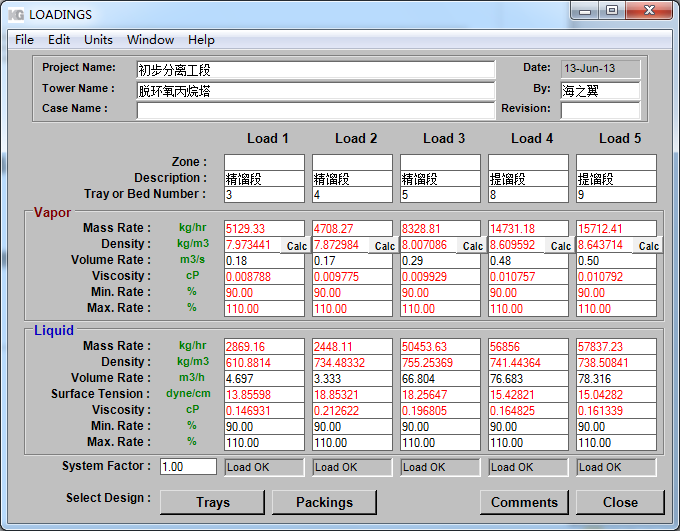Click liquid density value 610.8814
680x531 pixels.
tap(265, 363)
